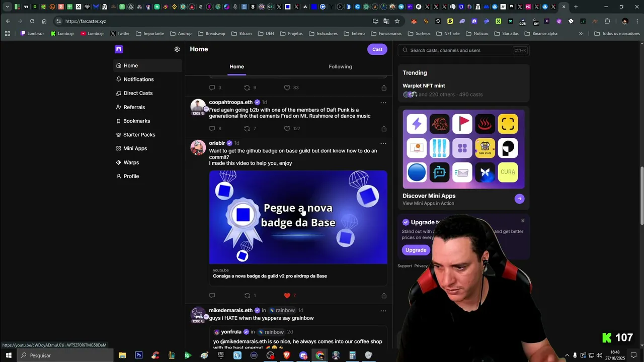644x362 pixels.
Task: Open more options on oriebir post
Action: point(383,143)
